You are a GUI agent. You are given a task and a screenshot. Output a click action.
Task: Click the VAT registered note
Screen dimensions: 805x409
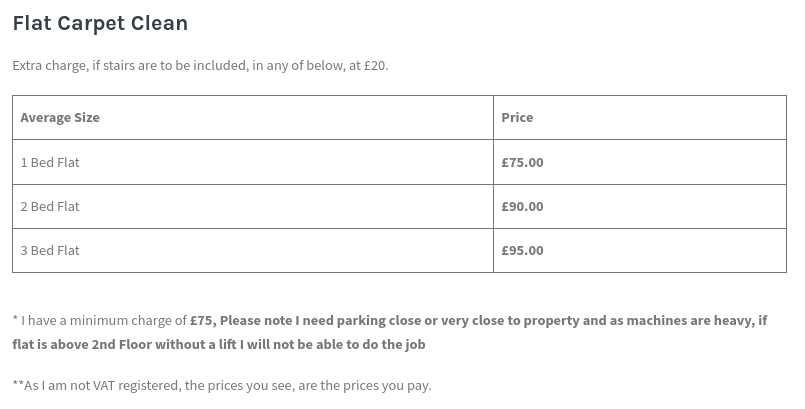(222, 385)
